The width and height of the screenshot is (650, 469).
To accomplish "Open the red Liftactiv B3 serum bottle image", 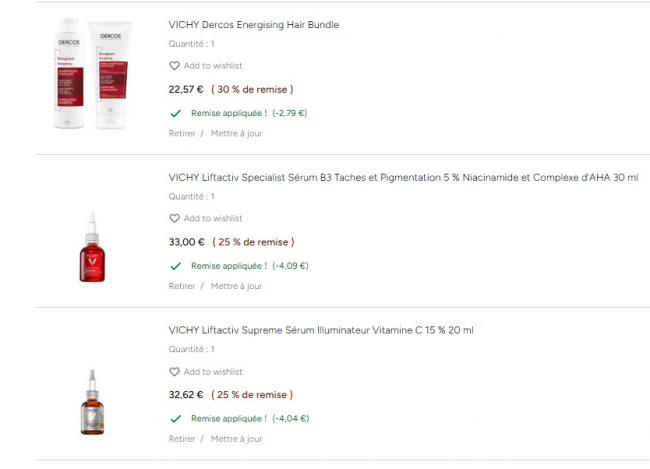I will point(92,246).
